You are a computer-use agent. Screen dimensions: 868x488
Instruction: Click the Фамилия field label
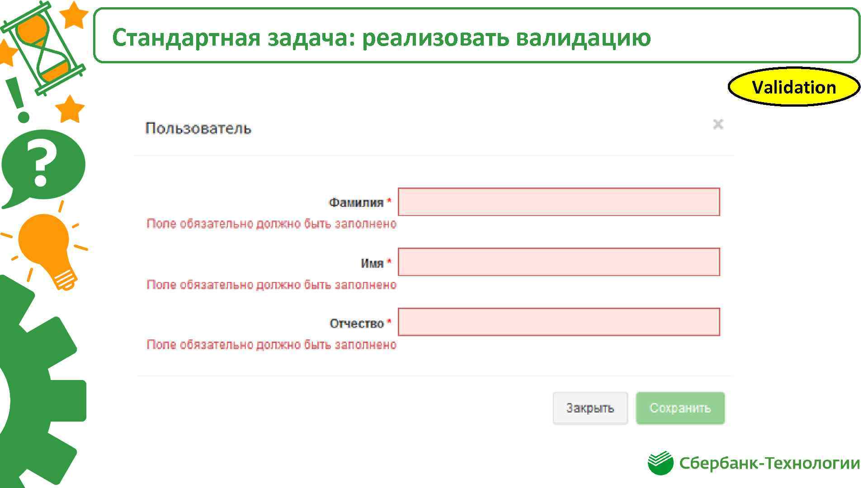tap(356, 202)
